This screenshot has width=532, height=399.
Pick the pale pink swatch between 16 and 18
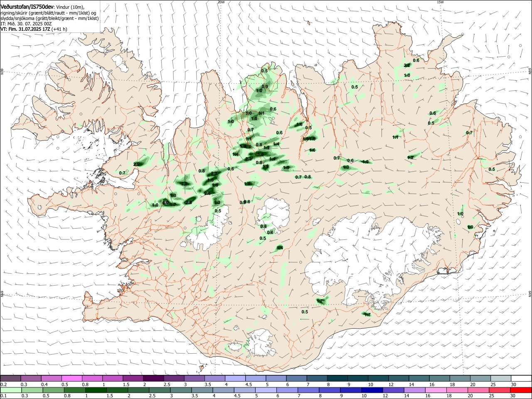click(435, 390)
